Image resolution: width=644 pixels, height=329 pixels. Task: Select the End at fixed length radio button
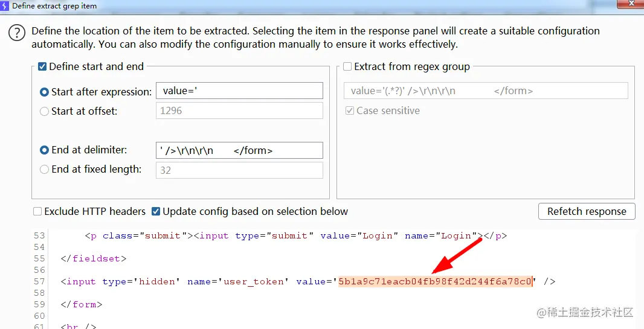[x=44, y=170]
